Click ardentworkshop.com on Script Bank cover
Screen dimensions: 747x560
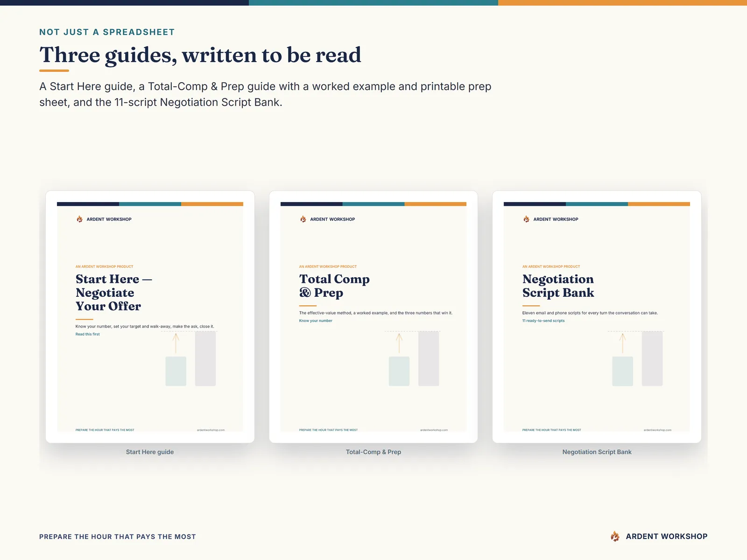657,430
